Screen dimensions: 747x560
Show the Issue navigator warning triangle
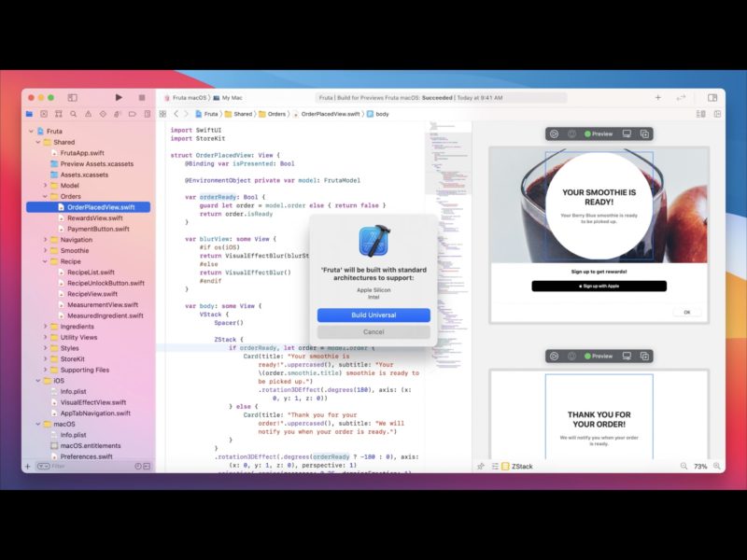[88, 114]
